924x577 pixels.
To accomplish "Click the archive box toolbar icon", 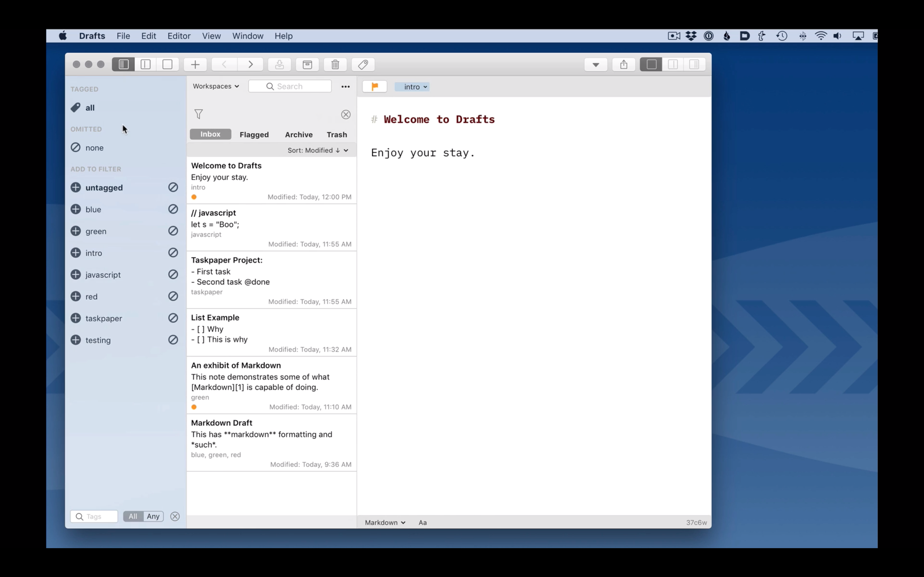I will tap(307, 65).
